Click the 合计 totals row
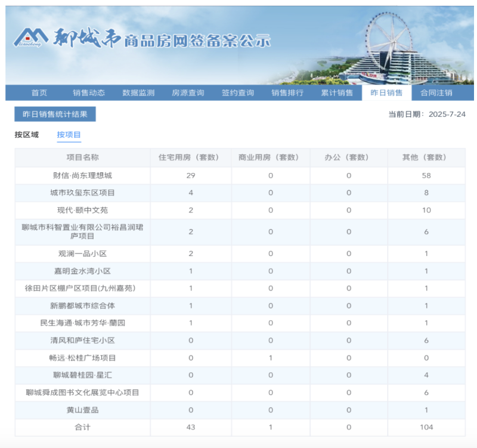The image size is (477, 448). 82,427
